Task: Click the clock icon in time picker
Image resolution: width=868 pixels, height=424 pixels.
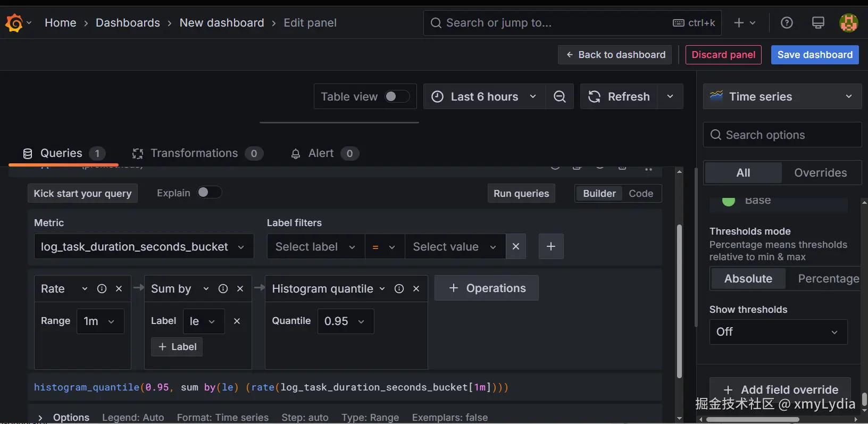Action: click(x=437, y=96)
